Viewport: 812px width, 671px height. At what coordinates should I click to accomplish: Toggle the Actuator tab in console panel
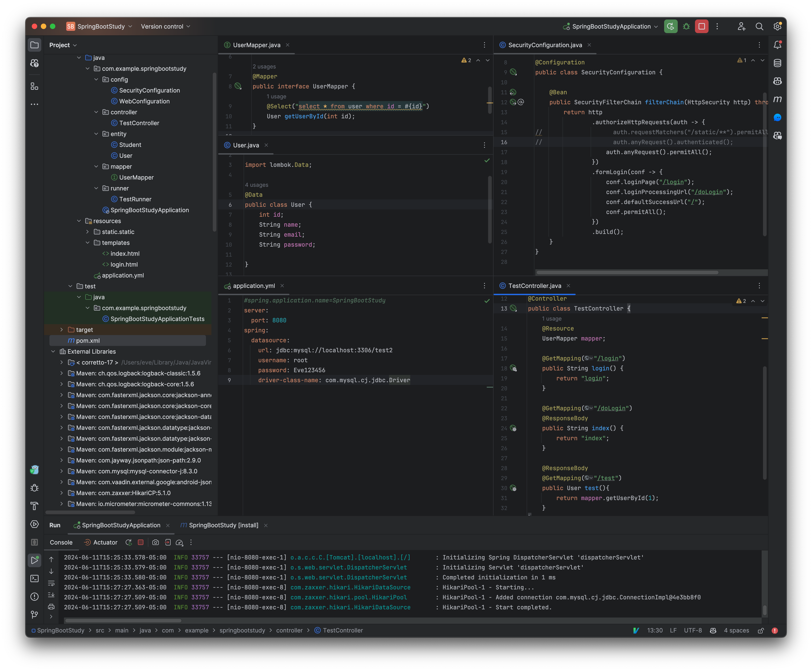coord(100,542)
